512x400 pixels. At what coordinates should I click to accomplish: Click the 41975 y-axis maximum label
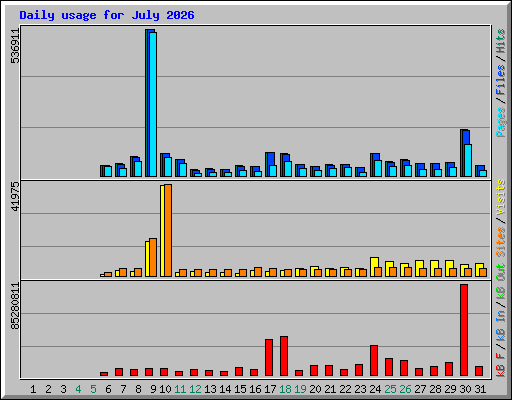pyautogui.click(x=15, y=197)
